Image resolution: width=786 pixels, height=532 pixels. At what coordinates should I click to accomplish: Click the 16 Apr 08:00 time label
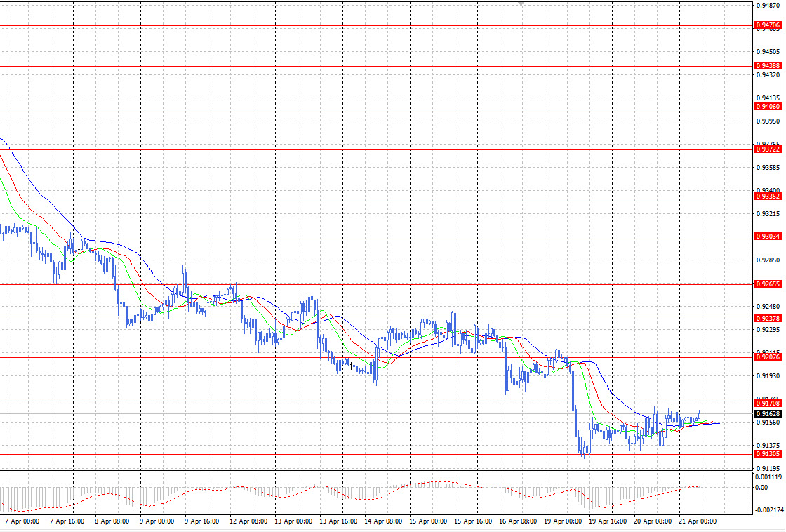tap(518, 521)
